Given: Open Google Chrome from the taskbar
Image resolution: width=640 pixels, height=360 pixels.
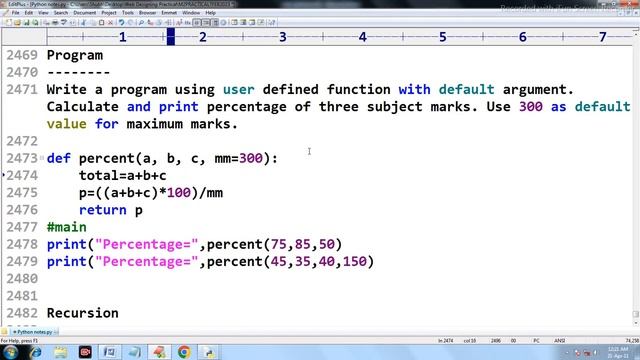Looking at the screenshot, I should [x=184, y=352].
